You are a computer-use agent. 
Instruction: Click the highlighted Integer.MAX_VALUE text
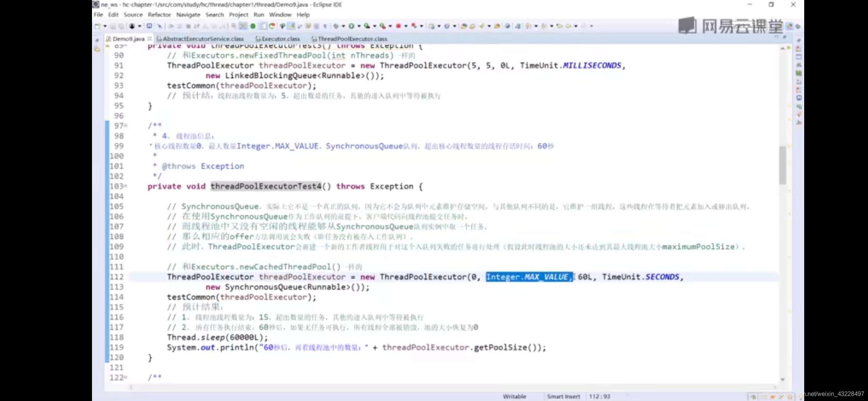pyautogui.click(x=529, y=277)
